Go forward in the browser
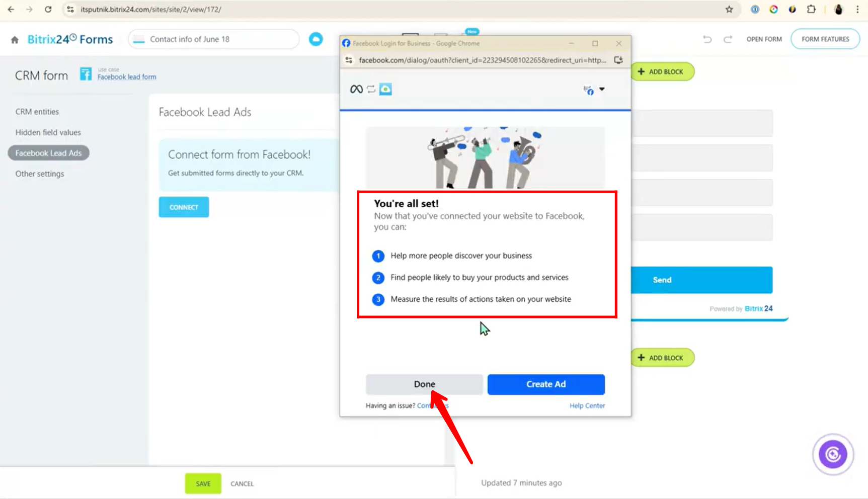Screen dimensions: 868x499 coord(29,10)
